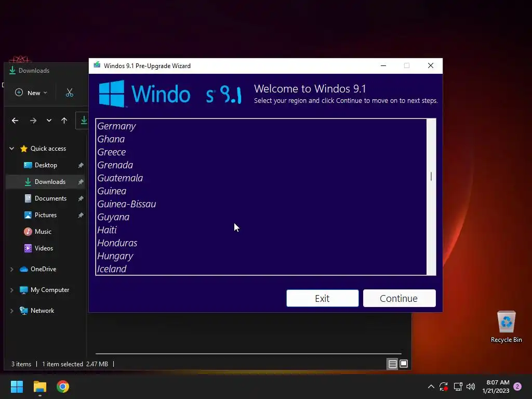532x399 pixels.
Task: Select Germany in the region list
Action: 261,126
